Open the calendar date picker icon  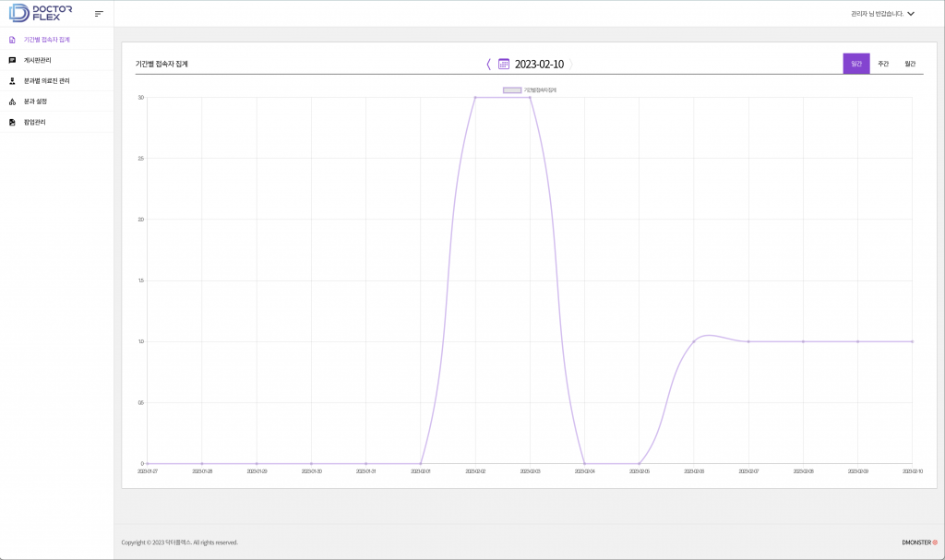point(503,64)
